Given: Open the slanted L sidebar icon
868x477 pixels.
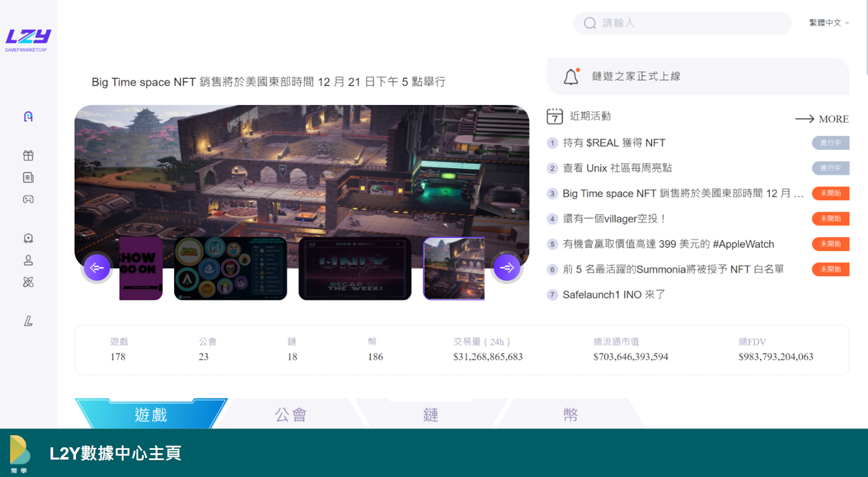Looking at the screenshot, I should [28, 321].
